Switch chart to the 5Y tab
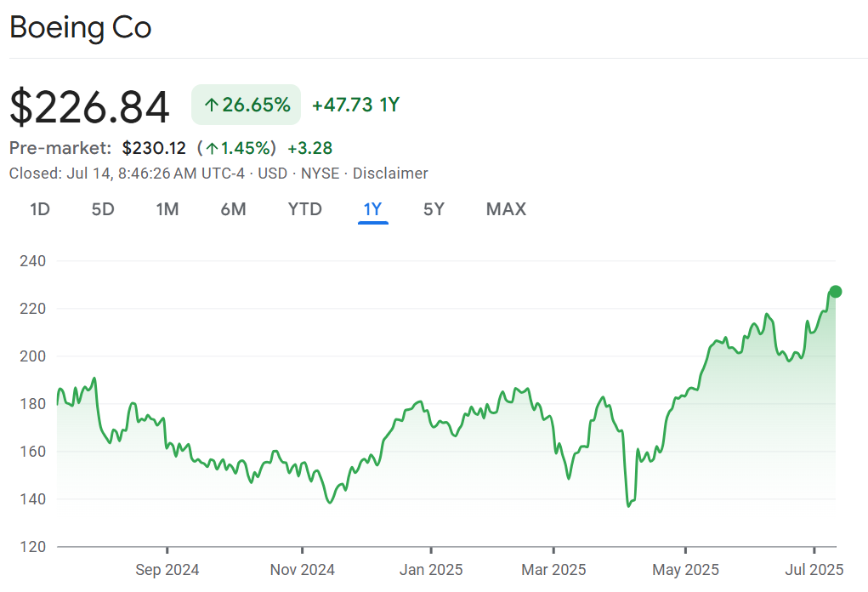The width and height of the screenshot is (868, 592). click(x=434, y=209)
